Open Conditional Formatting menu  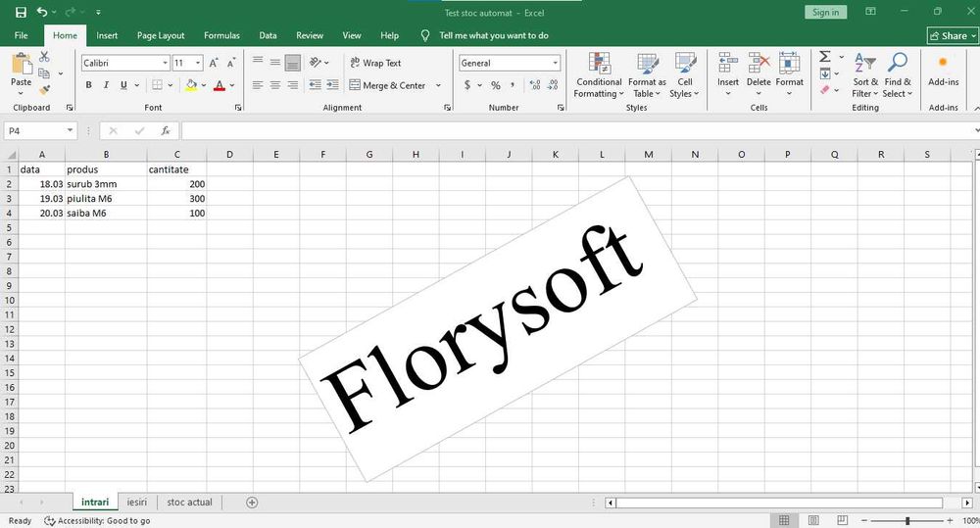click(x=599, y=75)
